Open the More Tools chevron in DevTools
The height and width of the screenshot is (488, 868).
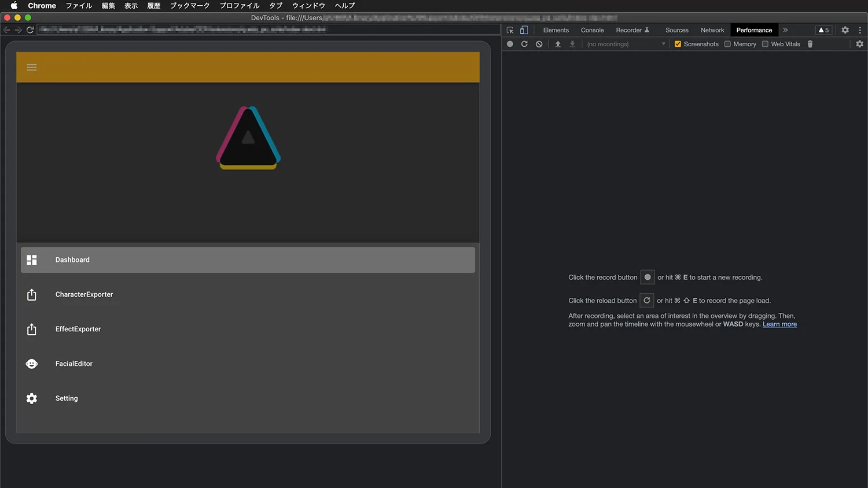point(786,29)
